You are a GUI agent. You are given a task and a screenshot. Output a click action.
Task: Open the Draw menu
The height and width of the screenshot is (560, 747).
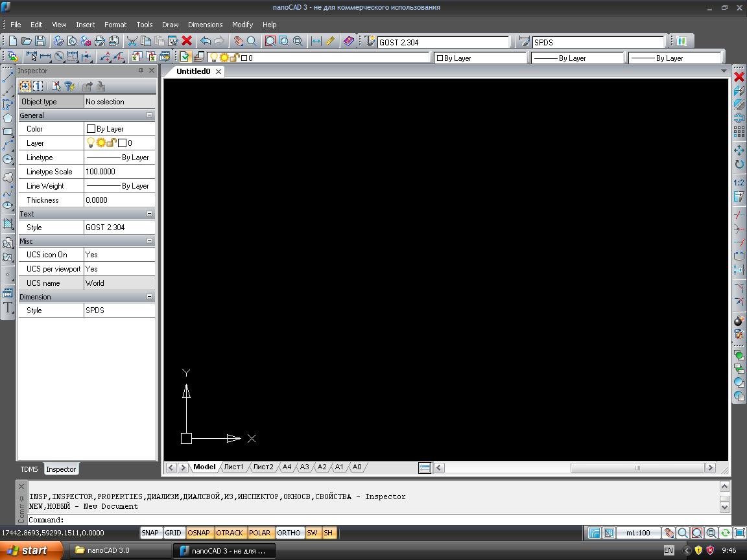pyautogui.click(x=170, y=25)
